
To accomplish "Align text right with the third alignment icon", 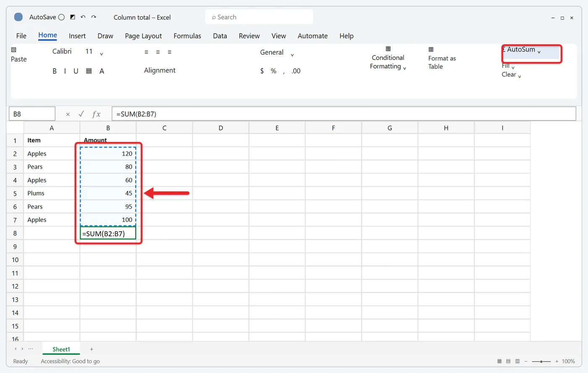I will [170, 52].
